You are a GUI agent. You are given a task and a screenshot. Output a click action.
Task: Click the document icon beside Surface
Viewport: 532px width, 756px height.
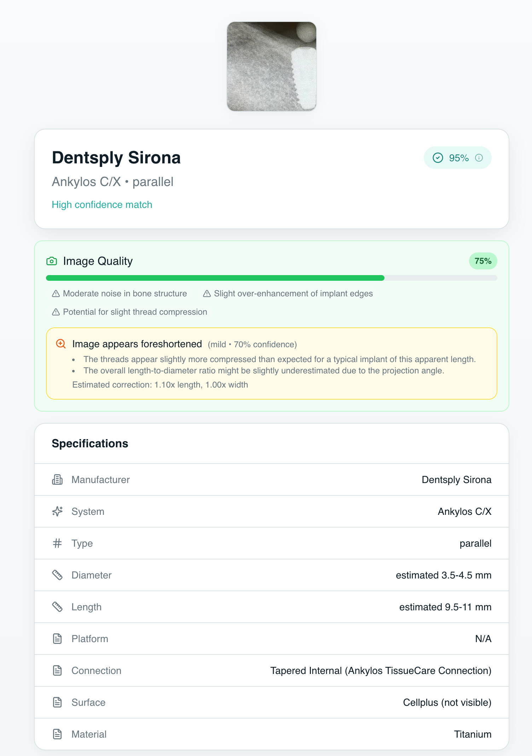(57, 702)
